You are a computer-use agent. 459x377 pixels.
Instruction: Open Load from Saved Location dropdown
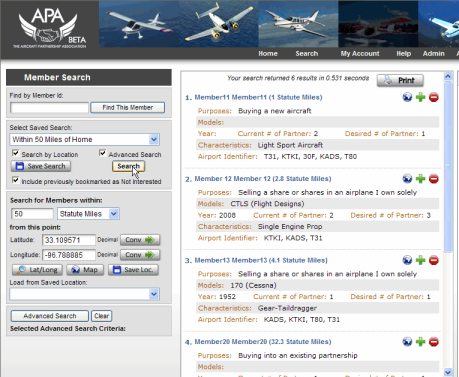coord(84,294)
